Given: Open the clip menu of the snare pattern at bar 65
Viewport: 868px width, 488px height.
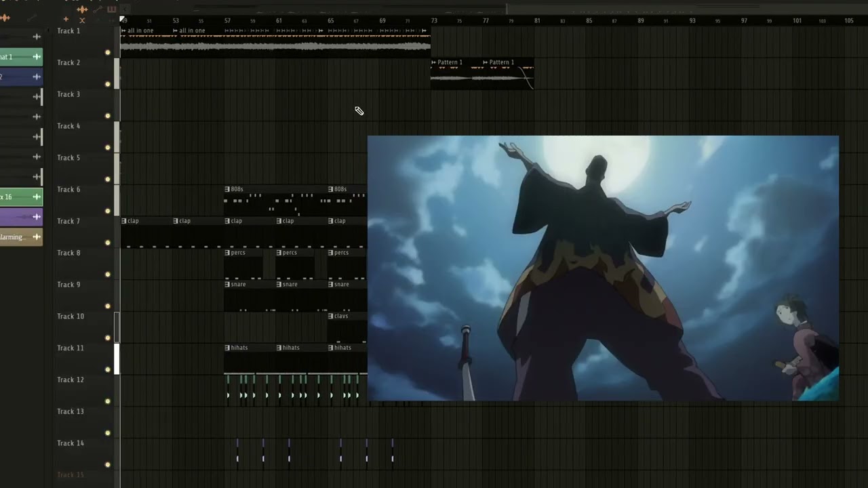Looking at the screenshot, I should 331,284.
